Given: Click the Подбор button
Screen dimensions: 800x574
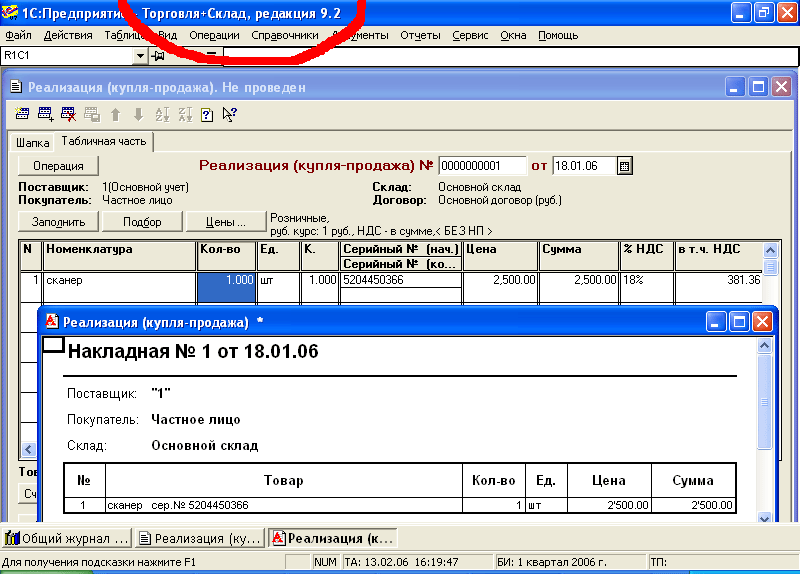Looking at the screenshot, I should click(x=143, y=221).
